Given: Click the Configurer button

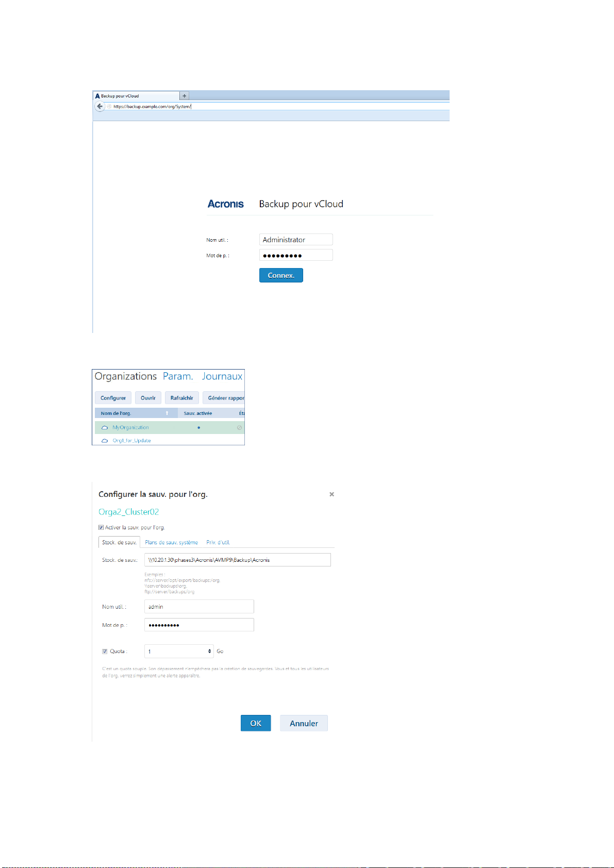Looking at the screenshot, I should pos(113,398).
